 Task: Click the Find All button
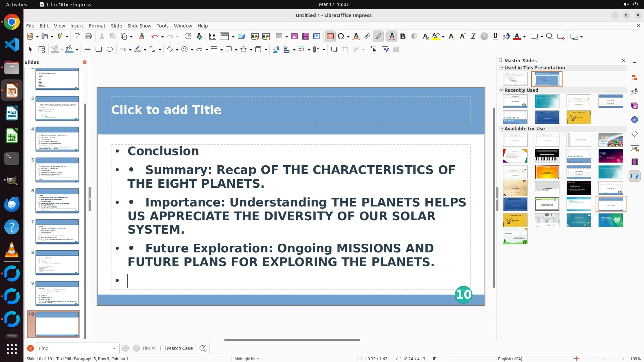149,348
